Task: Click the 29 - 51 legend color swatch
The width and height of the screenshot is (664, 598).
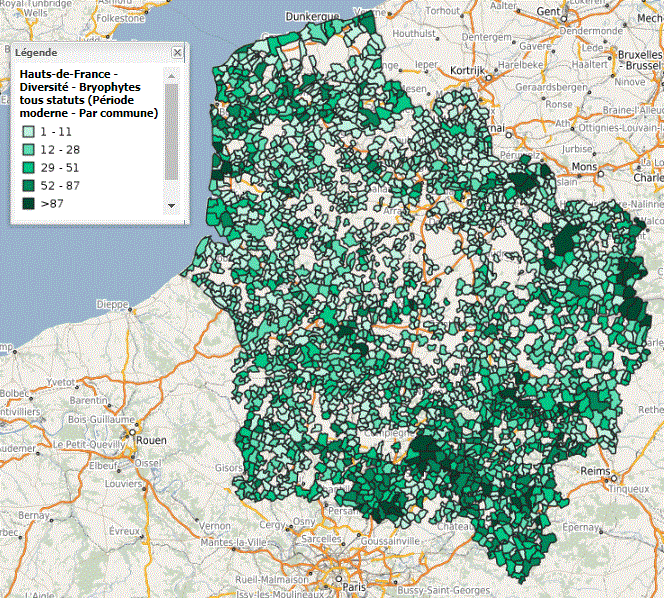Action: coord(29,167)
